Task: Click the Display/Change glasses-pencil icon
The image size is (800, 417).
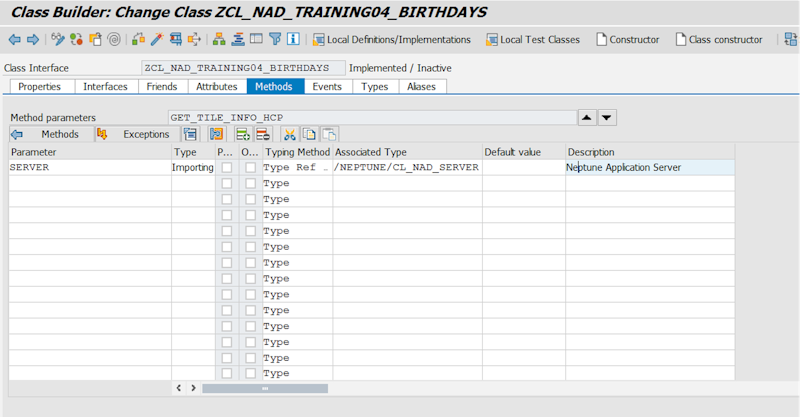Action: tap(58, 40)
